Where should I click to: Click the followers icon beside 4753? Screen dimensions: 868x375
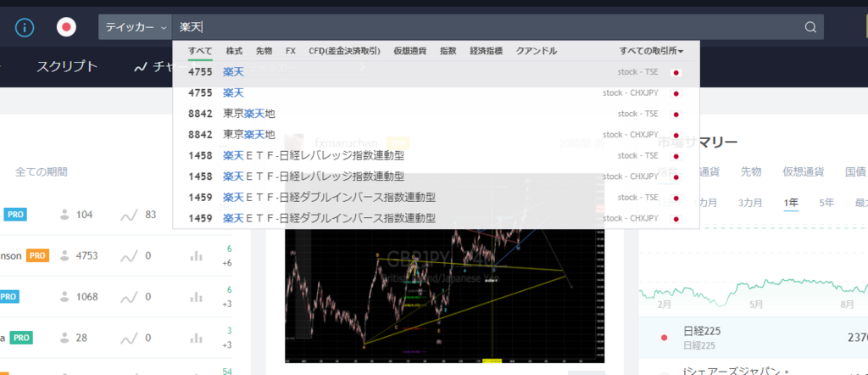coord(64,256)
